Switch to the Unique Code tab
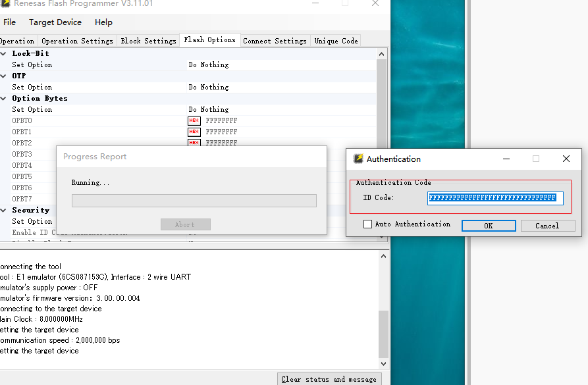 (x=336, y=41)
